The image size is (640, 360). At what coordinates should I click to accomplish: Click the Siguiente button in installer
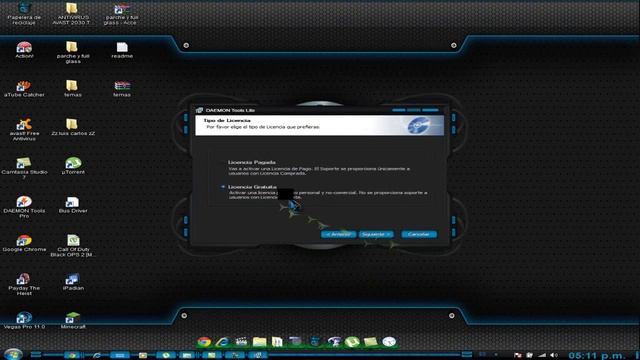click(x=376, y=234)
